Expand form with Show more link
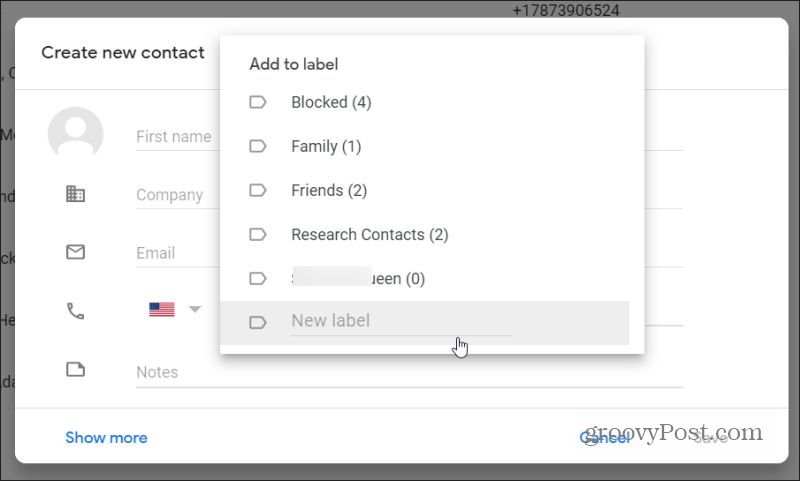Screen dimensions: 800x481 click(x=106, y=437)
